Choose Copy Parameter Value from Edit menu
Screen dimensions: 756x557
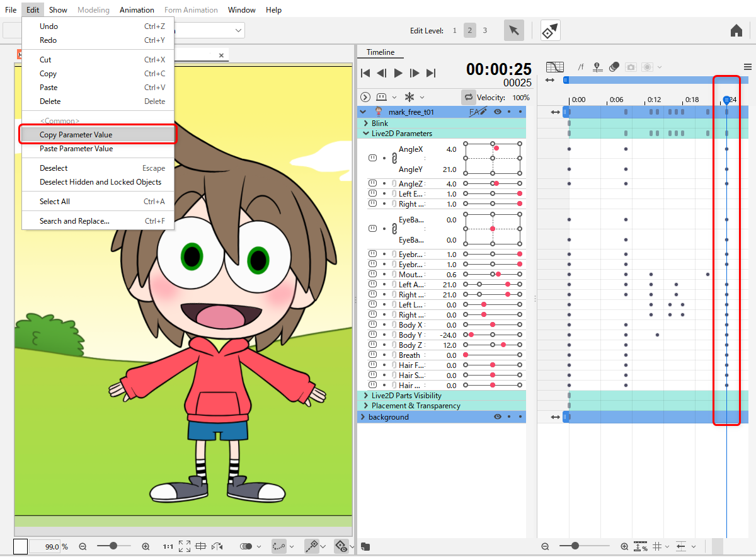[x=76, y=135]
